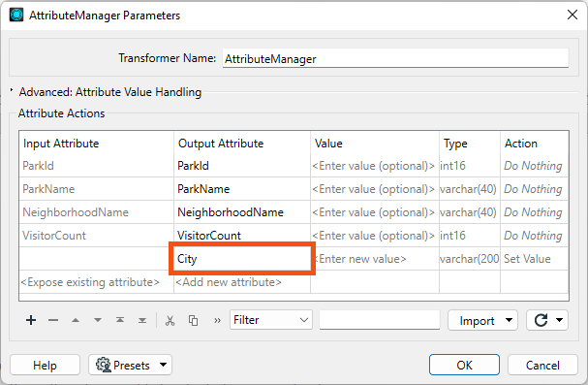Click the Action column header
This screenshot has height=385, width=588.
click(535, 143)
